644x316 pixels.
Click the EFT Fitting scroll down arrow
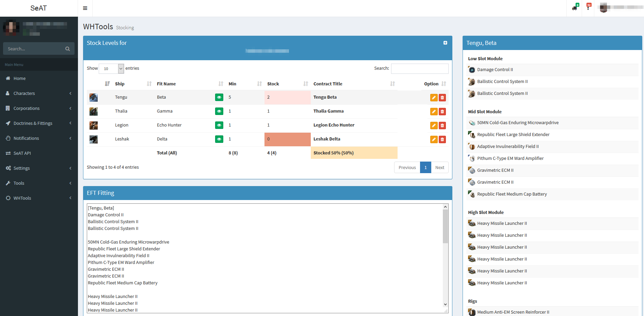click(445, 304)
